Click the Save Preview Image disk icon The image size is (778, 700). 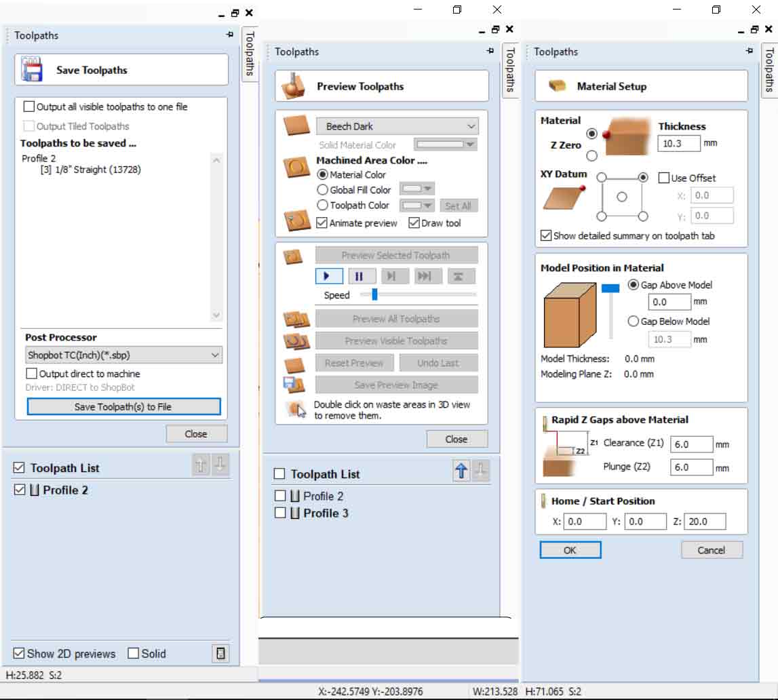pyautogui.click(x=294, y=385)
